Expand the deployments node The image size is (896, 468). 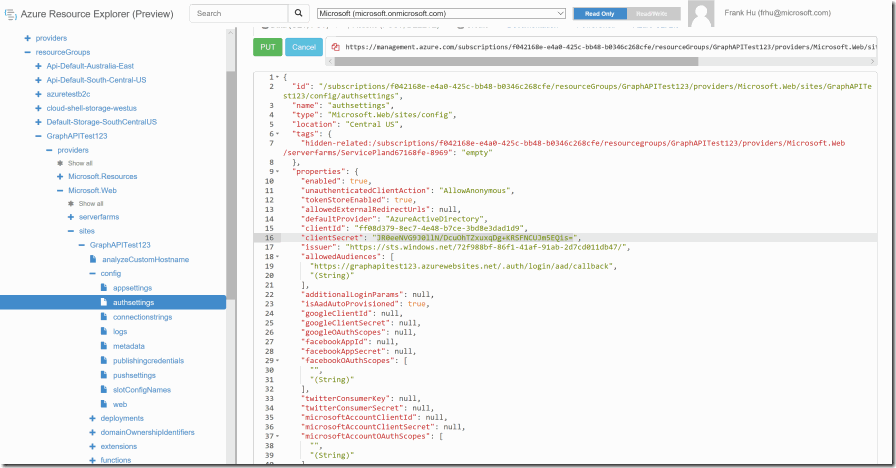[93, 418]
